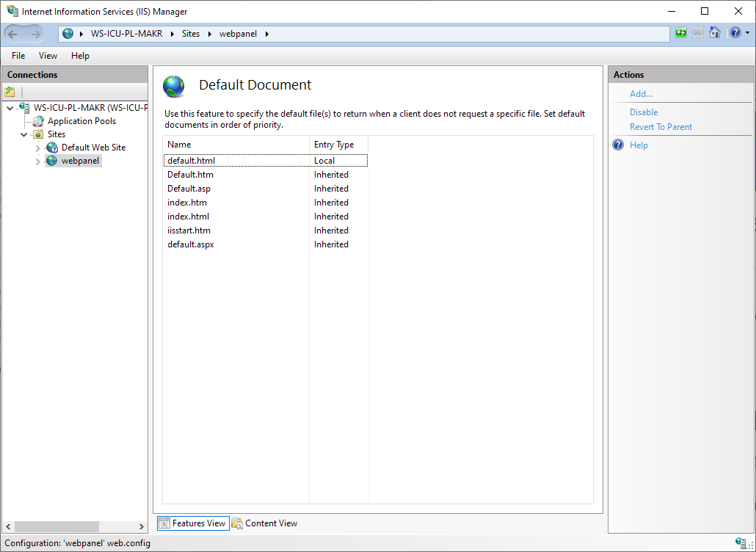This screenshot has width=756, height=552.
Task: Select the index.html row in the list
Action: (189, 217)
